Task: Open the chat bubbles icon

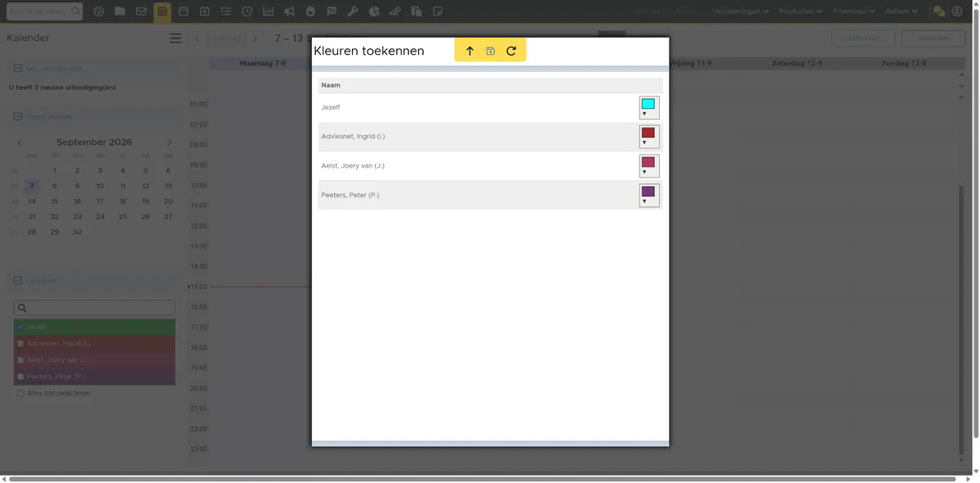Action: (x=939, y=11)
